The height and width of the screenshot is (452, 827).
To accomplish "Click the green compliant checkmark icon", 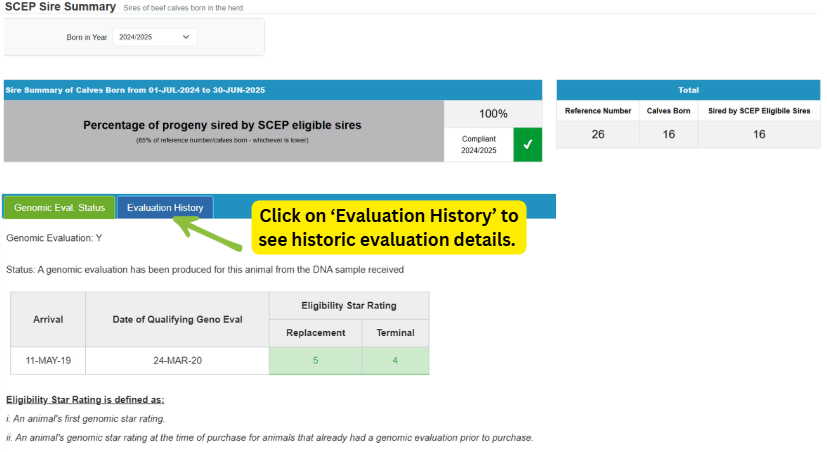I will pyautogui.click(x=527, y=144).
